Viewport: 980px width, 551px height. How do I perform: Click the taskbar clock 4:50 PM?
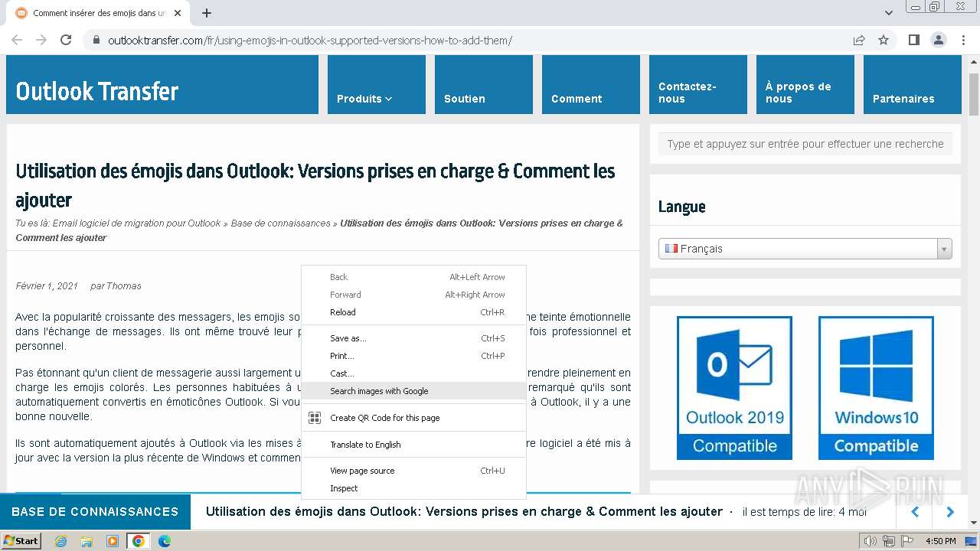click(x=940, y=541)
